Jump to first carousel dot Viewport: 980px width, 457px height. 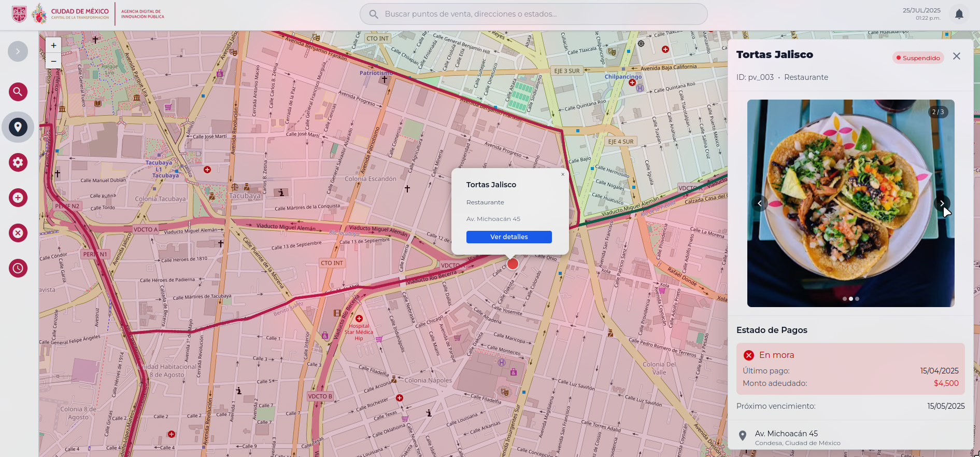(845, 299)
